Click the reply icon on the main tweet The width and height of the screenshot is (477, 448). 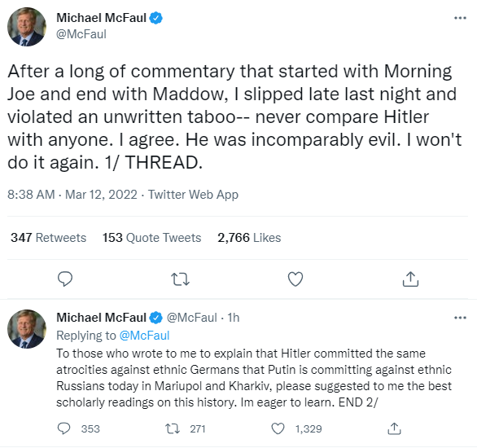[x=65, y=279]
